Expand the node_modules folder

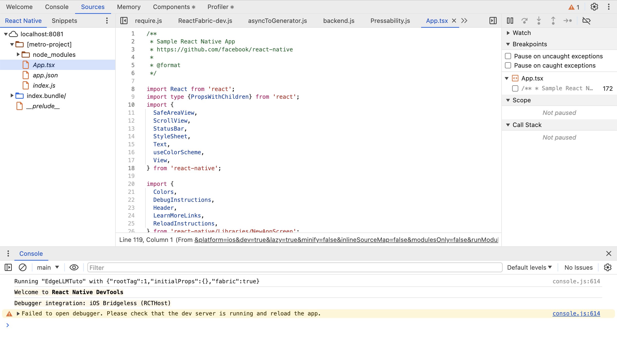coord(18,54)
